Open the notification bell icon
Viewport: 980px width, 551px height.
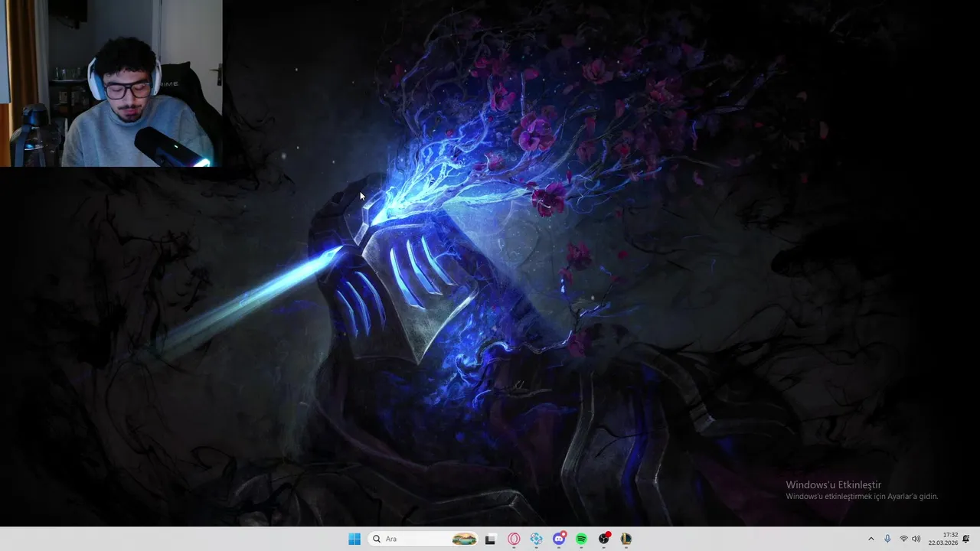point(966,539)
